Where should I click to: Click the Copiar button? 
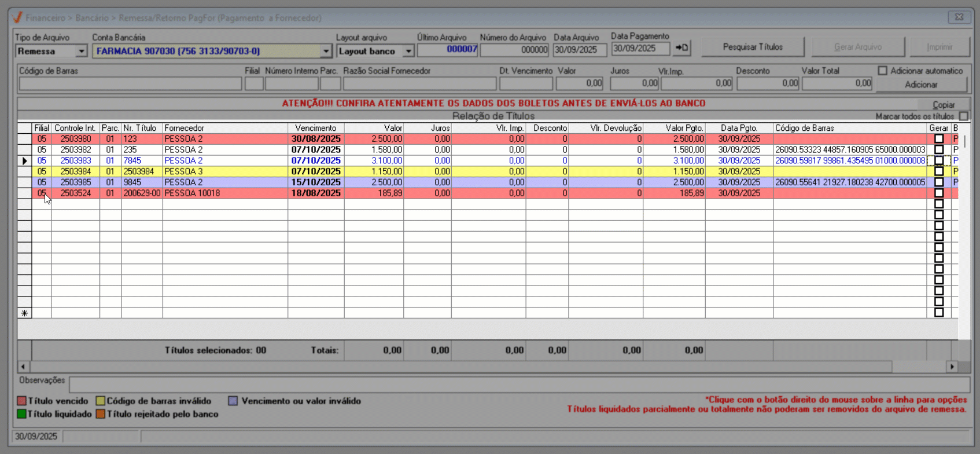944,105
